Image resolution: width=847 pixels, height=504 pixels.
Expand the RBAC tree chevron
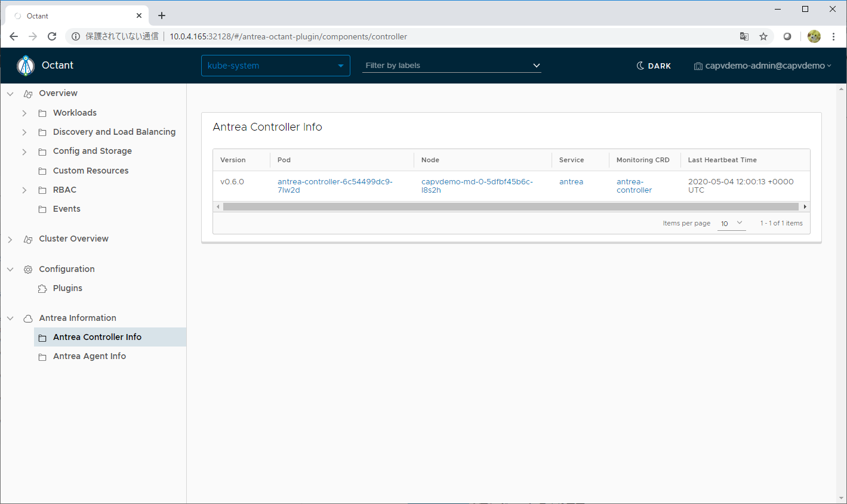click(24, 190)
